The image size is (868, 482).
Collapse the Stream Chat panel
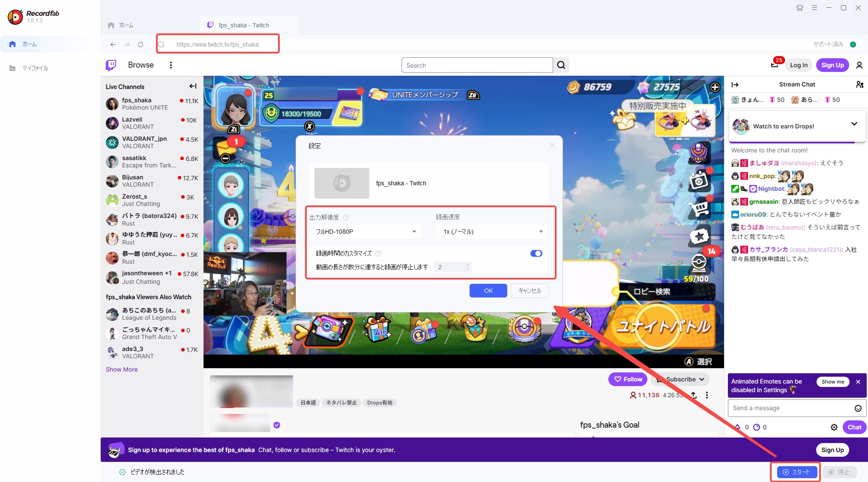click(735, 85)
